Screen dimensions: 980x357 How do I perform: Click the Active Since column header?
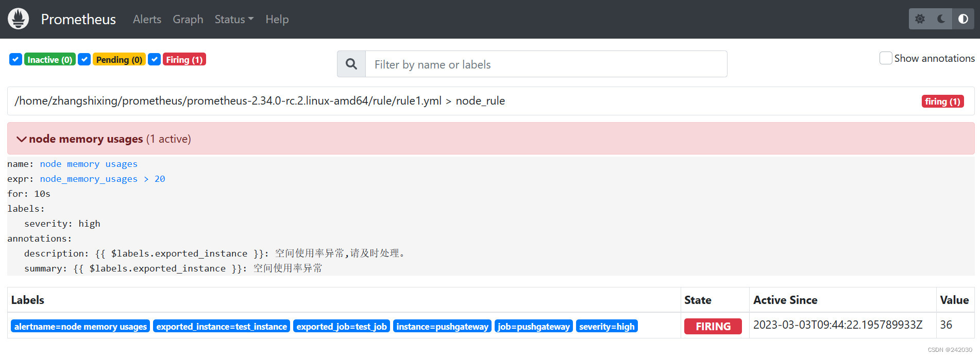click(785, 300)
